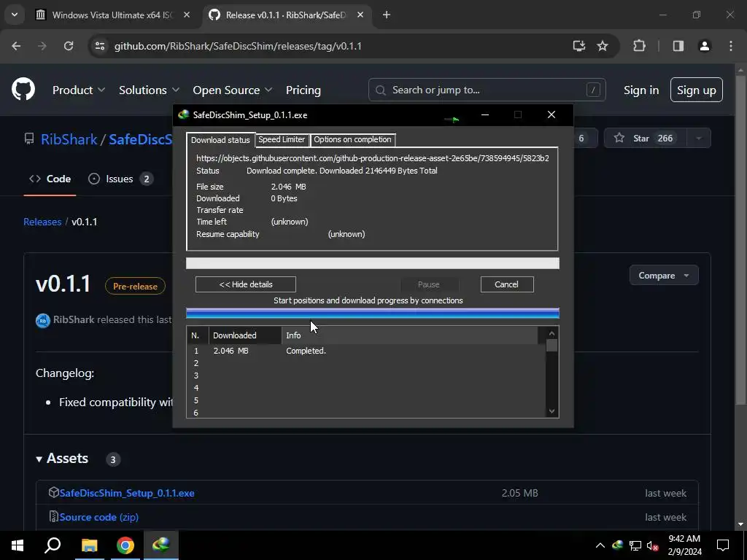
Task: Click the Sign up button
Action: coord(697,90)
